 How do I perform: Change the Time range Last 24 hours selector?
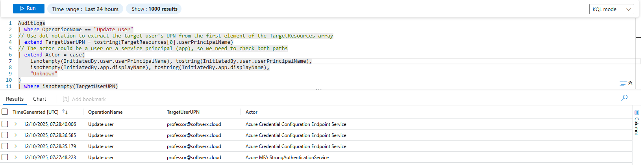pos(85,9)
